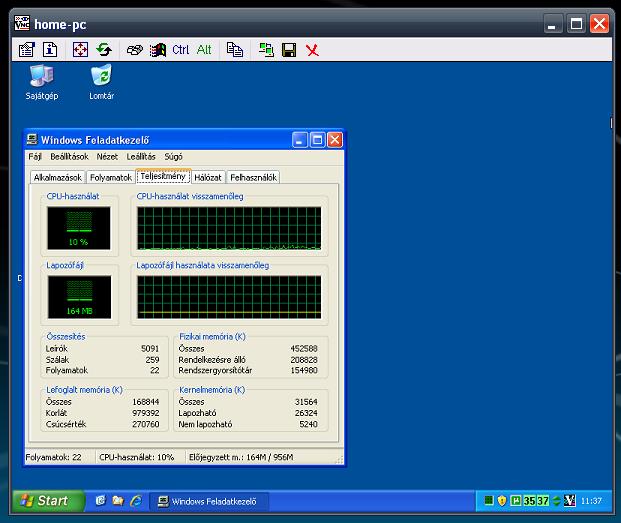621x523 pixels.
Task: Request screen refresh with green arrows icon
Action: coord(104,50)
